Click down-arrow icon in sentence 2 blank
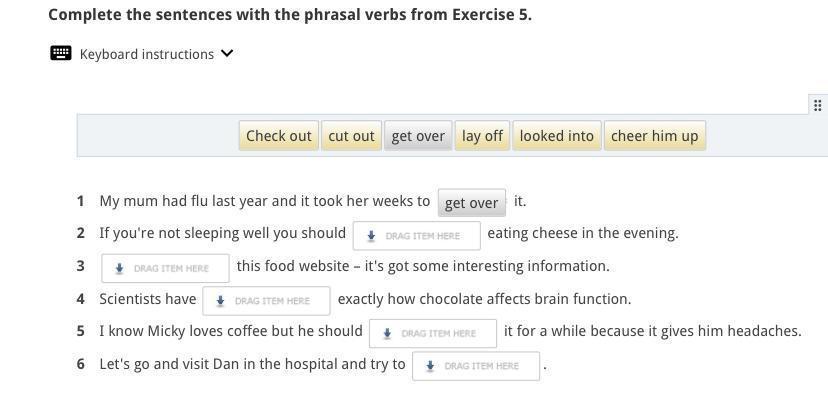The width and height of the screenshot is (828, 402). click(x=371, y=236)
